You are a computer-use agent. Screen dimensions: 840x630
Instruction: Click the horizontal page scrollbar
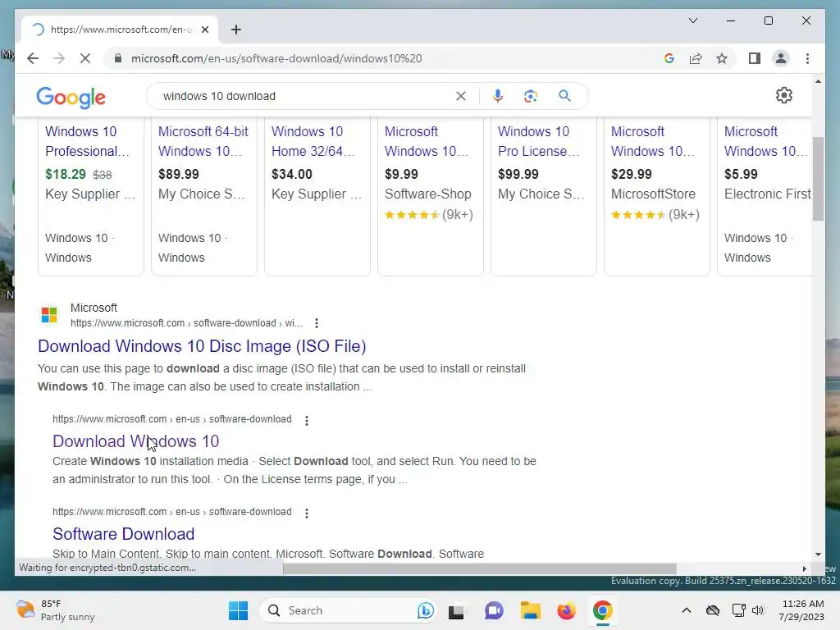(479, 568)
